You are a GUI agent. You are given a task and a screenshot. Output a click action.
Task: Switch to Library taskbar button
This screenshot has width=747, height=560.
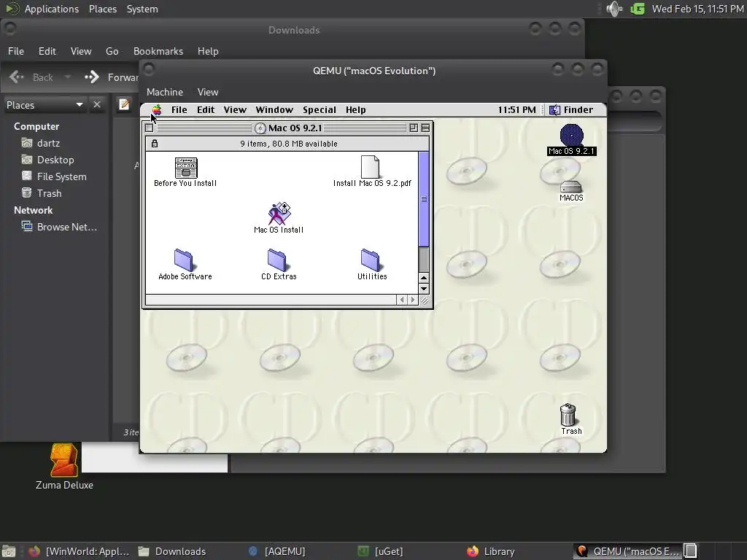point(491,551)
